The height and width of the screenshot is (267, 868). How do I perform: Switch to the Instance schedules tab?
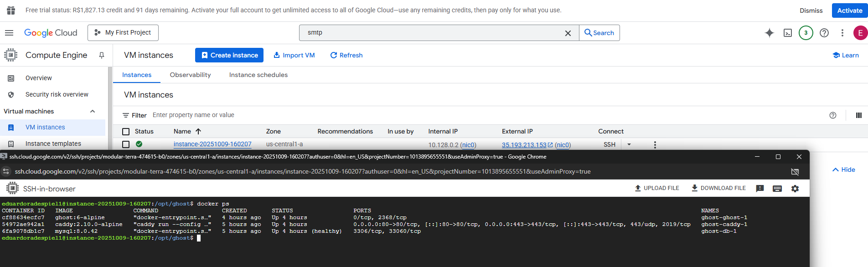[x=258, y=75]
